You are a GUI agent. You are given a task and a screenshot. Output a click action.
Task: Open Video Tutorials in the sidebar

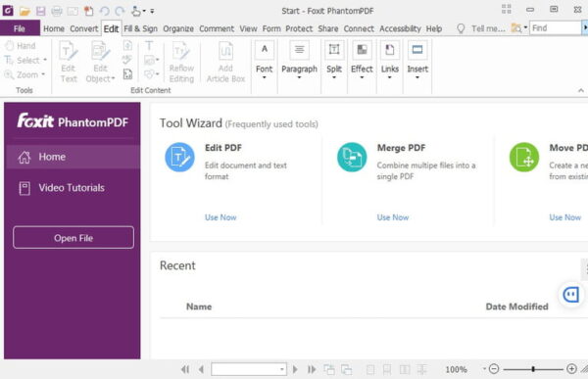pyautogui.click(x=73, y=188)
